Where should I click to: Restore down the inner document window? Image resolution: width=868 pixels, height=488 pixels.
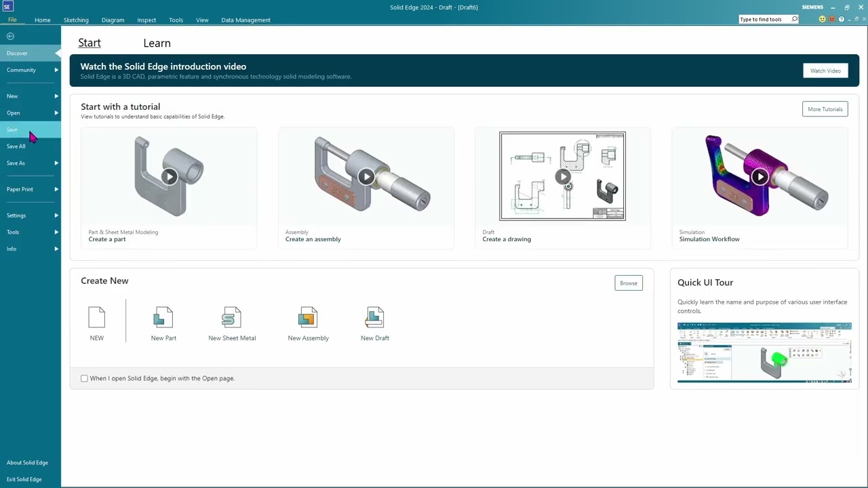pyautogui.click(x=856, y=20)
